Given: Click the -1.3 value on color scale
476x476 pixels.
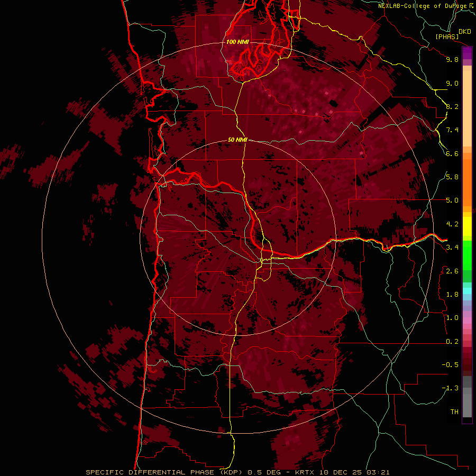Looking at the screenshot, I should (x=450, y=388).
